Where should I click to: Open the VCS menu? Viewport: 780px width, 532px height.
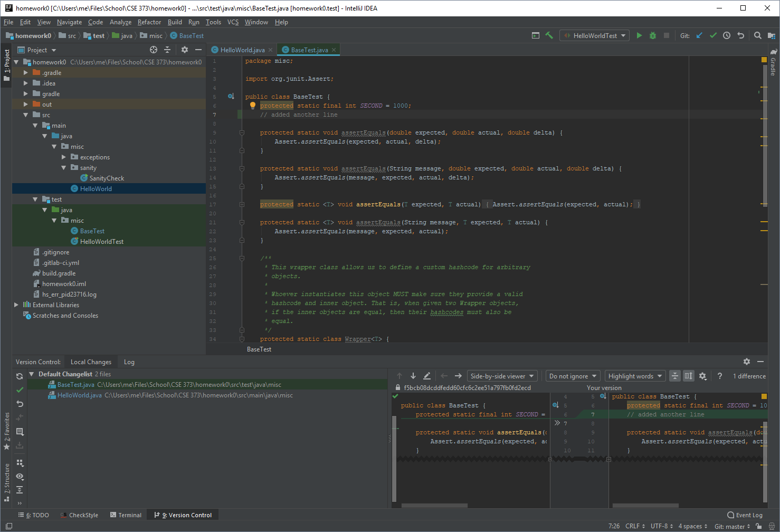pyautogui.click(x=232, y=22)
